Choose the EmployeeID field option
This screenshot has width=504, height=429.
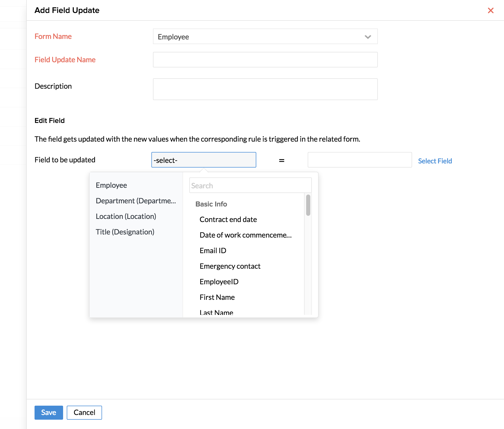pyautogui.click(x=219, y=282)
